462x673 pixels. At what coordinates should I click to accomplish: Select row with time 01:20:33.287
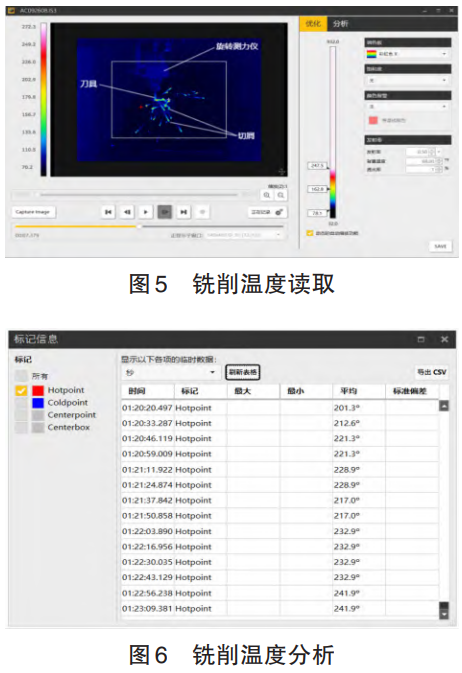tap(280, 423)
